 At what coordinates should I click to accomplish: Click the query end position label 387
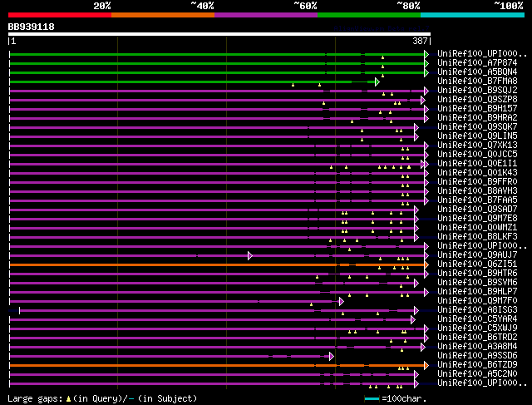420,41
